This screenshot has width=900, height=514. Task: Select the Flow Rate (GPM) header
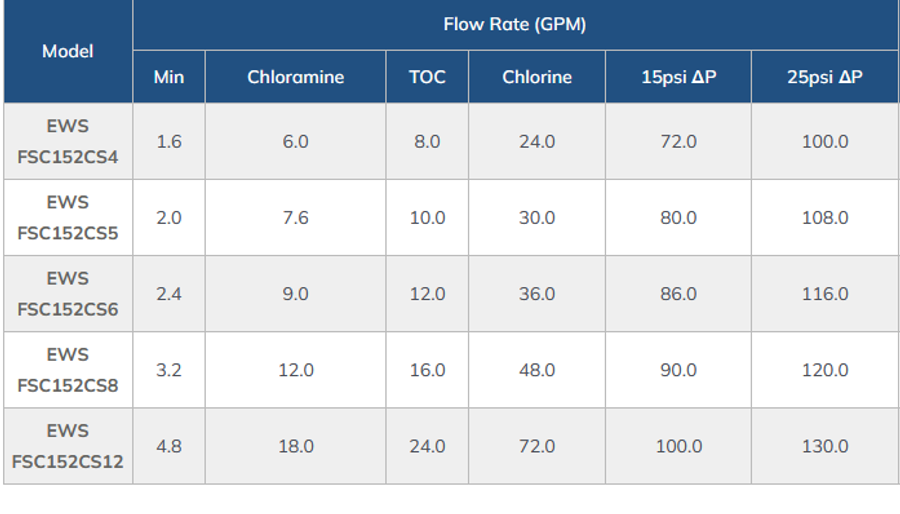click(515, 25)
